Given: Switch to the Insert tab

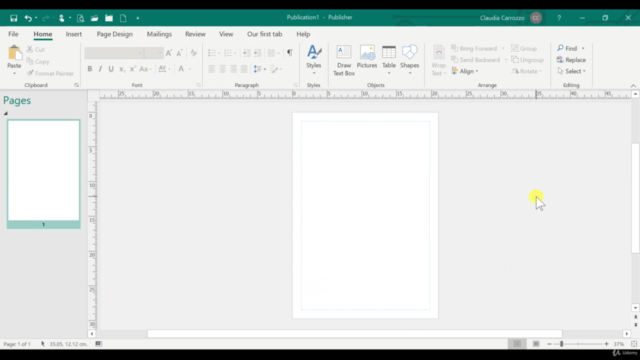Looking at the screenshot, I should click(x=73, y=34).
